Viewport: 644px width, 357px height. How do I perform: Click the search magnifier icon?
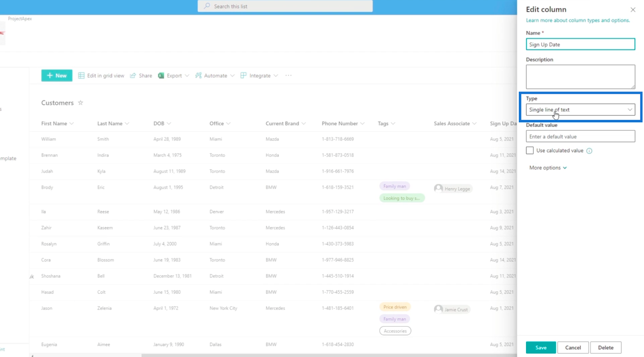[x=207, y=6]
